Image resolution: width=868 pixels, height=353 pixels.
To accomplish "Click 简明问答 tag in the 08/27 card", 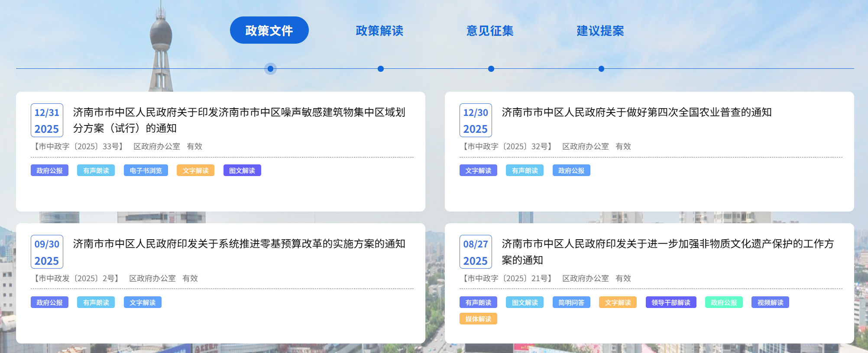I will click(571, 302).
